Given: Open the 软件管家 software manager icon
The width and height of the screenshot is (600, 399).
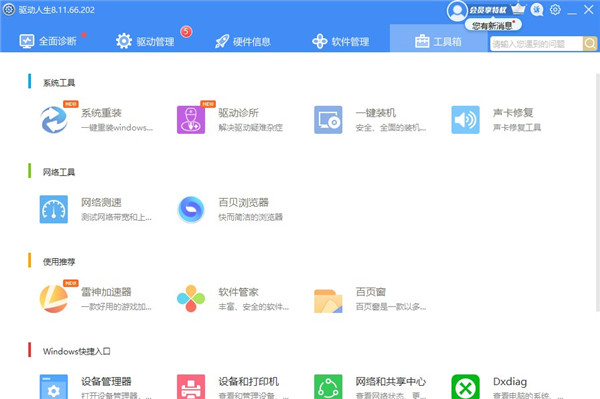Looking at the screenshot, I should click(x=191, y=299).
